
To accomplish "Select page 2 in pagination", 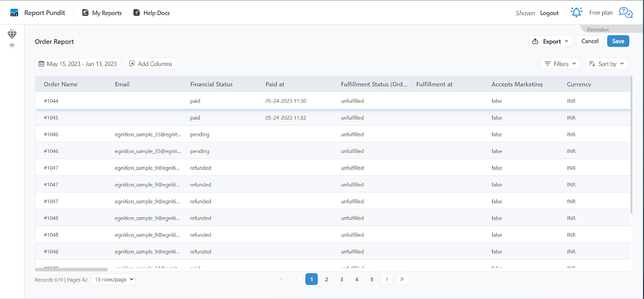I will tap(326, 279).
